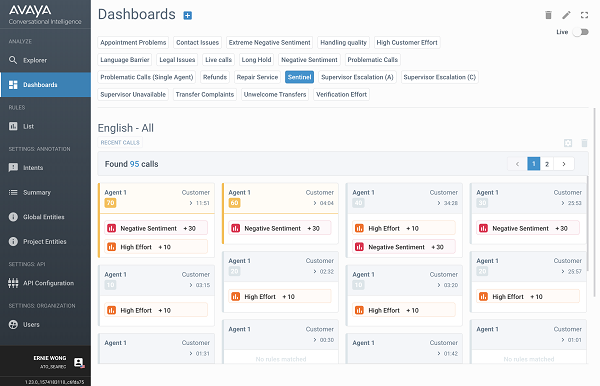The width and height of the screenshot is (600, 386).
Task: Click the Summary list icon
Action: (x=13, y=192)
